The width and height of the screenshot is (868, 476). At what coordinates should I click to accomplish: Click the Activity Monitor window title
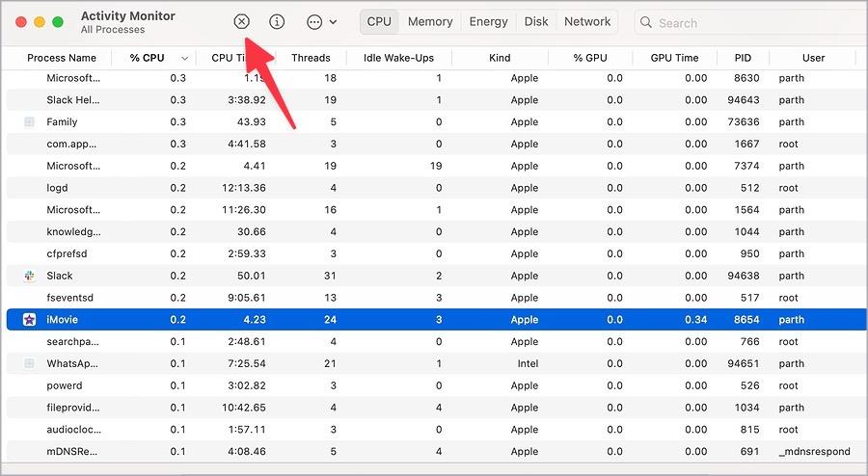(128, 16)
